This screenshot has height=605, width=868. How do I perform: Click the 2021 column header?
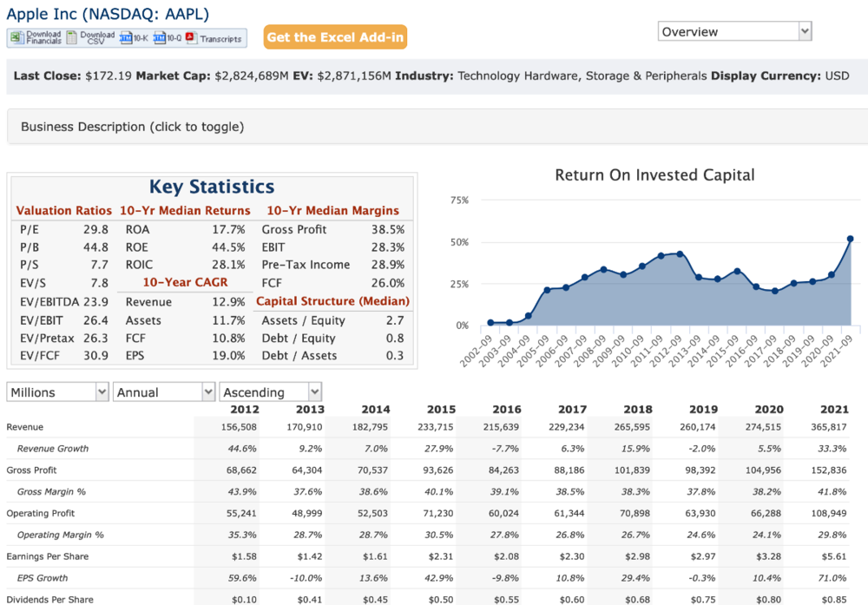834,409
